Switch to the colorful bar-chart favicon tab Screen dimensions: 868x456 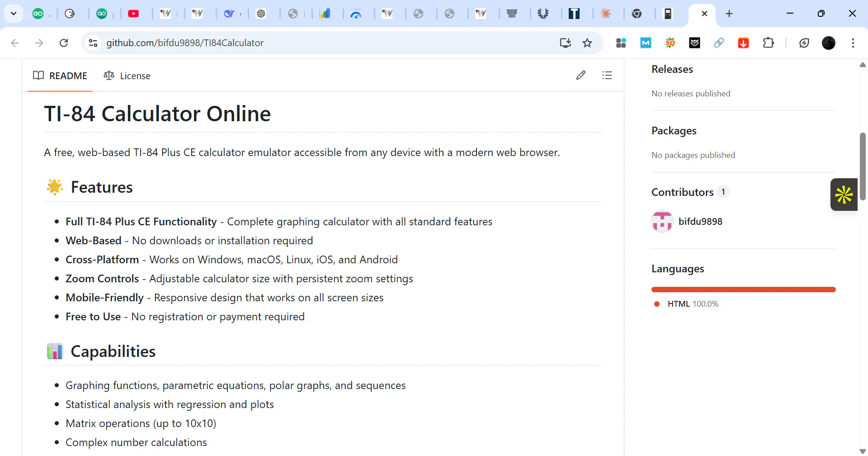[325, 14]
